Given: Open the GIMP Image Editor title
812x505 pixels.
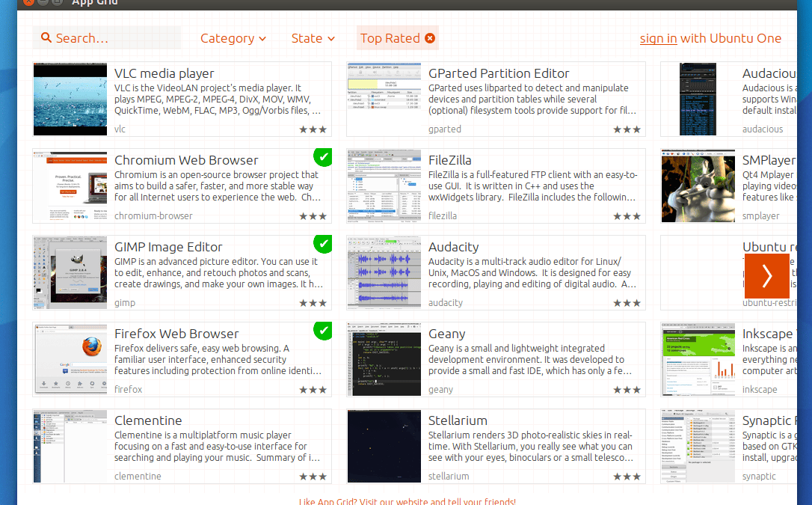Looking at the screenshot, I should pyautogui.click(x=168, y=247).
